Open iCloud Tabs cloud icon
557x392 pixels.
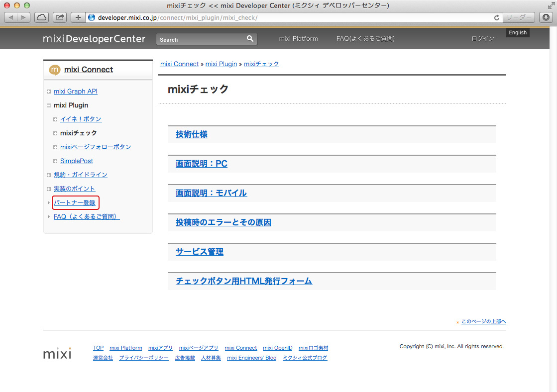[41, 17]
